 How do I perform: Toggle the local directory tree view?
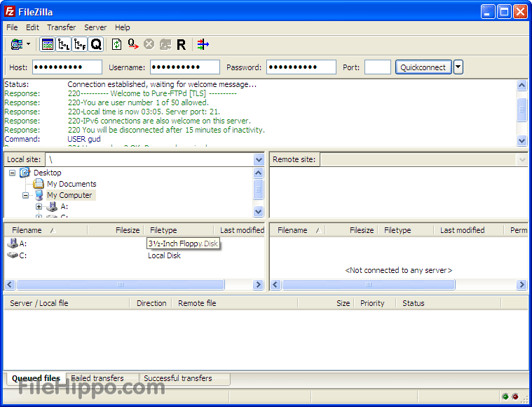[64, 44]
